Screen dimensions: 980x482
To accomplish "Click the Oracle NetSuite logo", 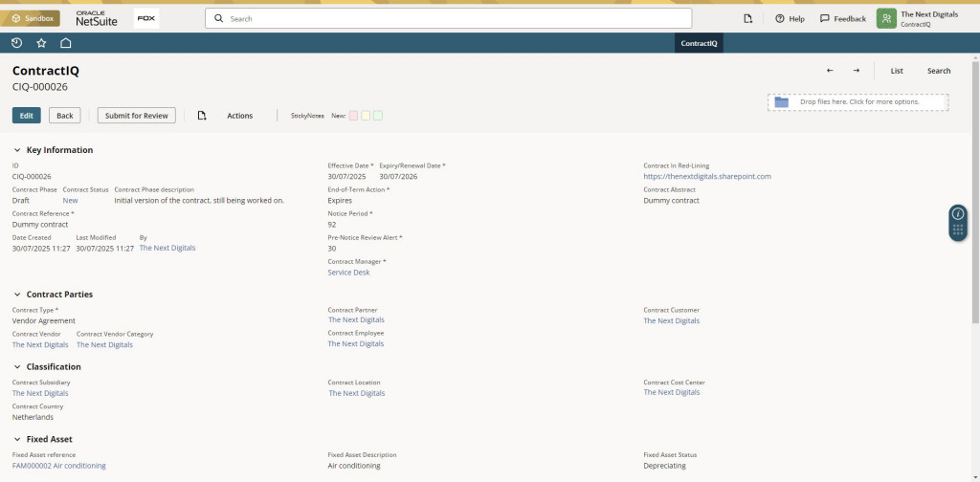I will [x=97, y=19].
